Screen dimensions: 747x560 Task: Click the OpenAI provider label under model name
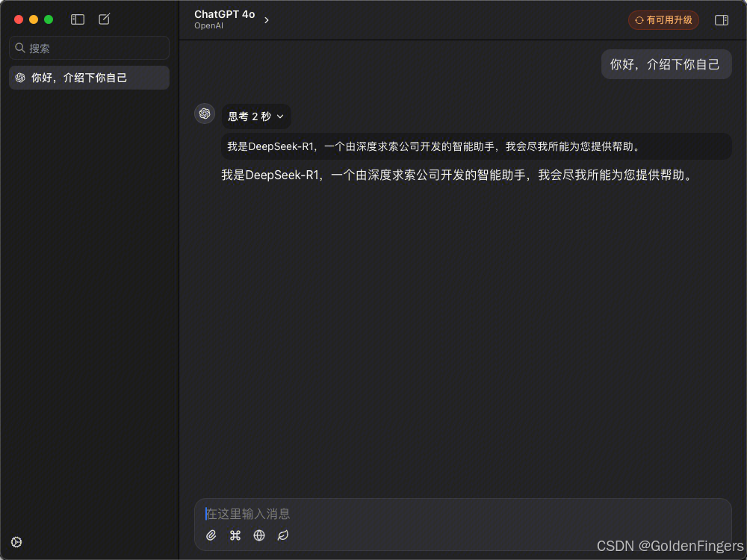(x=208, y=25)
